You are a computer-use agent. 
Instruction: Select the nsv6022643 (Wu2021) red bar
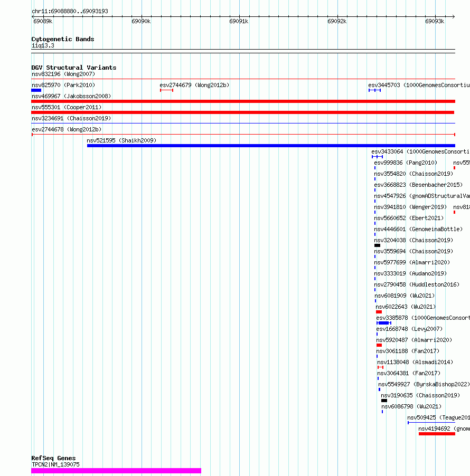pos(379,312)
